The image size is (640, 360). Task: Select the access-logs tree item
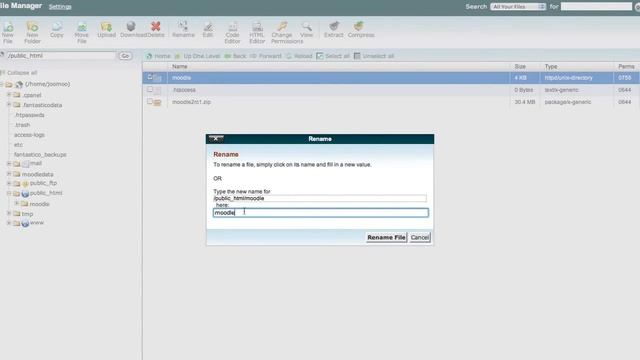[29, 135]
